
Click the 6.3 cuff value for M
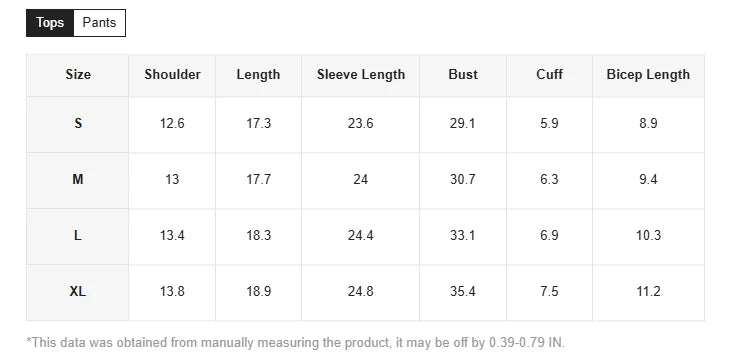tap(549, 180)
